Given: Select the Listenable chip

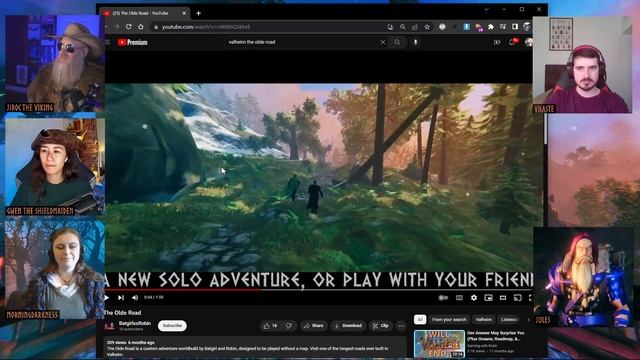Looking at the screenshot, I should 509,320.
